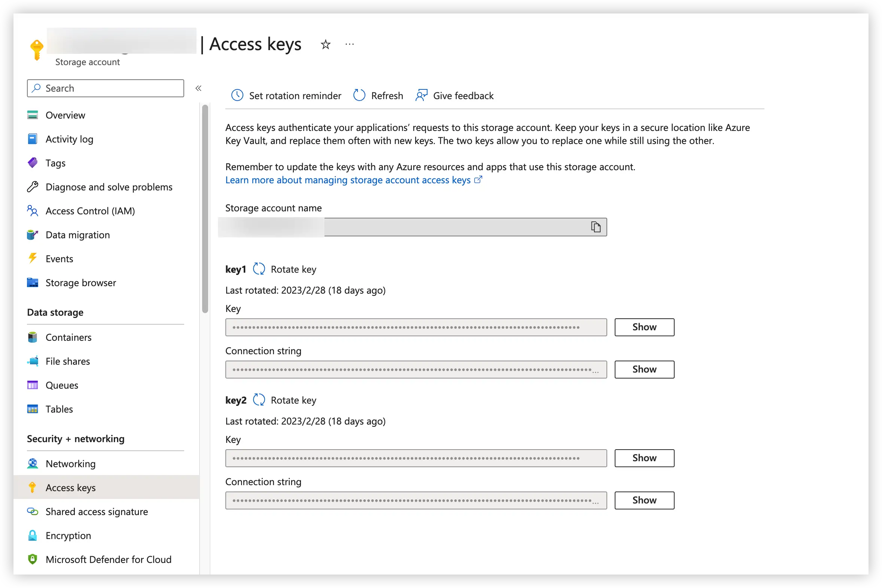Navigate to Containers
The image size is (882, 588).
pyautogui.click(x=68, y=337)
